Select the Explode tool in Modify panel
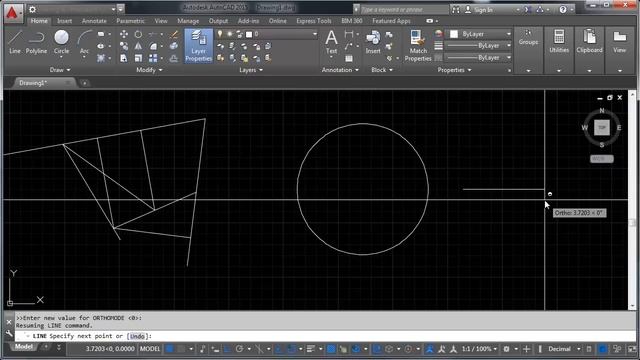Viewport: 640px width, 360px height. pyautogui.click(x=174, y=46)
